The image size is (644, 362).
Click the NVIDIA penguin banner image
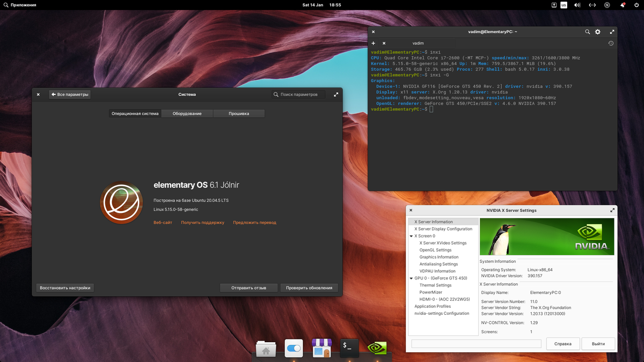click(x=546, y=236)
